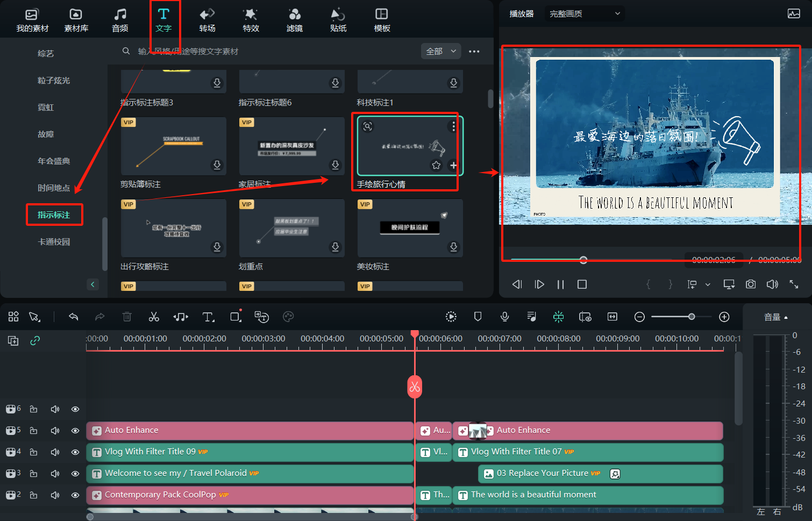Click the marker shield icon in toolbar
812x521 pixels.
(x=478, y=317)
